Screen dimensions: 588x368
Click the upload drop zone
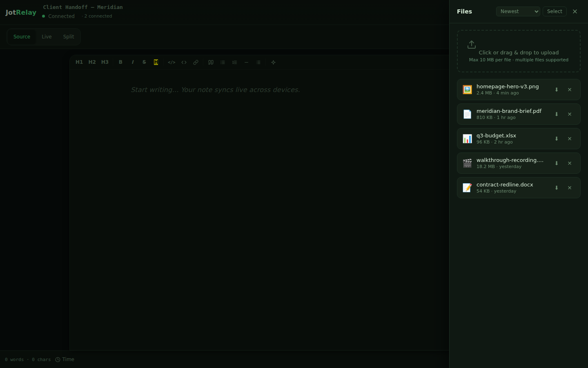tap(519, 51)
